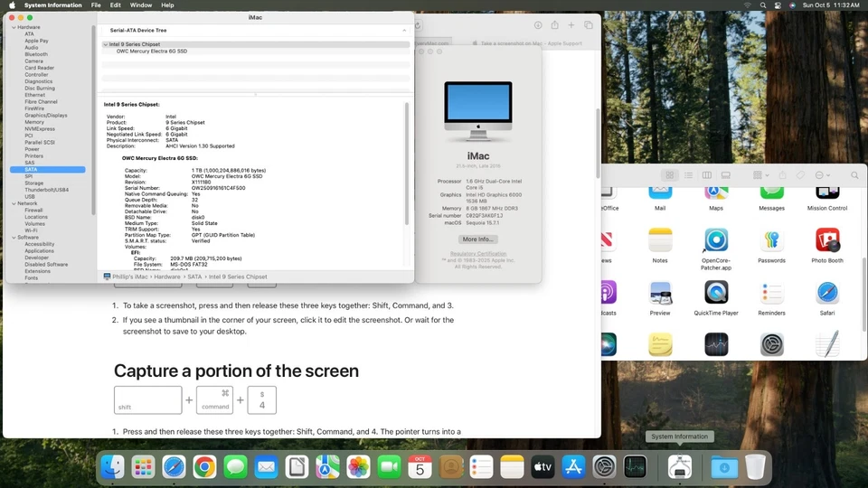The image size is (868, 488).
Task: Open App Store from the Dock
Action: [x=573, y=467]
